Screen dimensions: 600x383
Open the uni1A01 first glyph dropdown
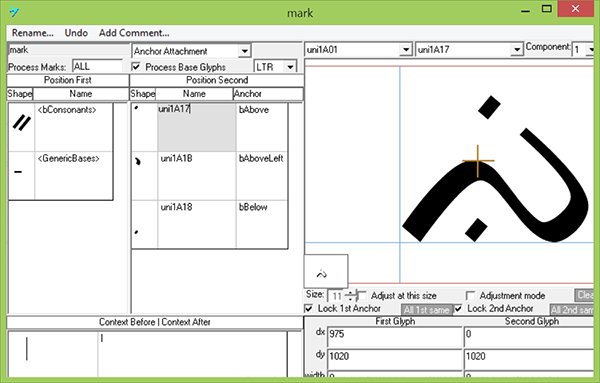(x=405, y=50)
